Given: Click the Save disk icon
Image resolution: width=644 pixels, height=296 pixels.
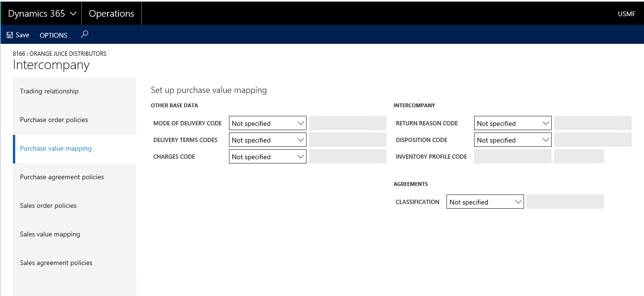Looking at the screenshot, I should 10,35.
